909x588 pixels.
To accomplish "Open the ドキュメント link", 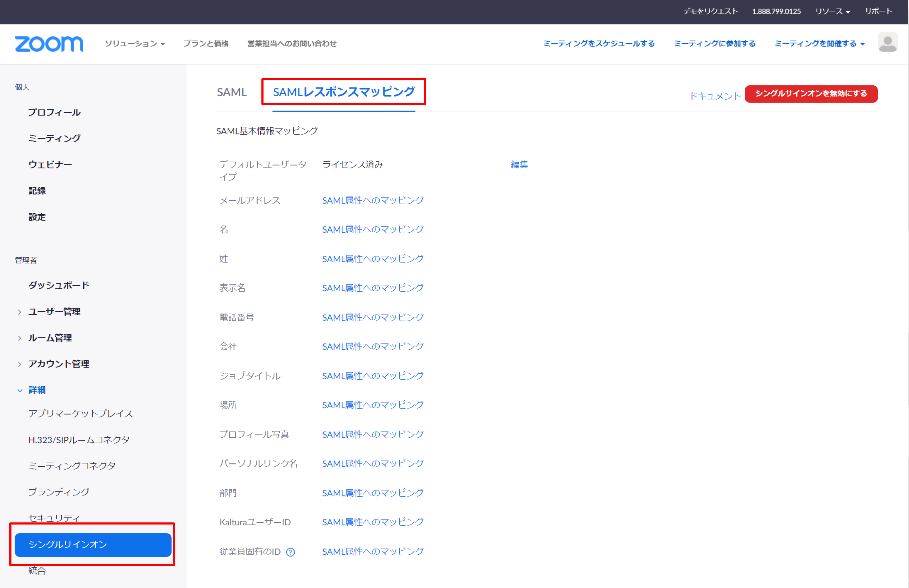I will coord(715,96).
